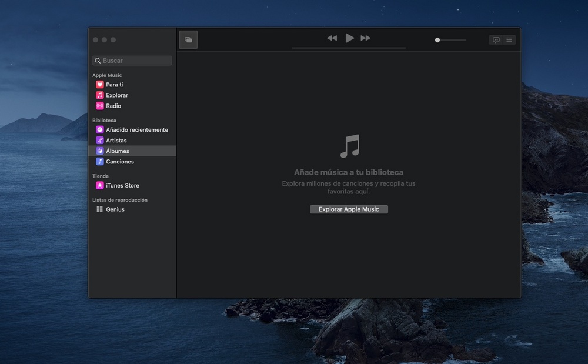Open Canciones library view
588x364 pixels.
(x=132, y=162)
